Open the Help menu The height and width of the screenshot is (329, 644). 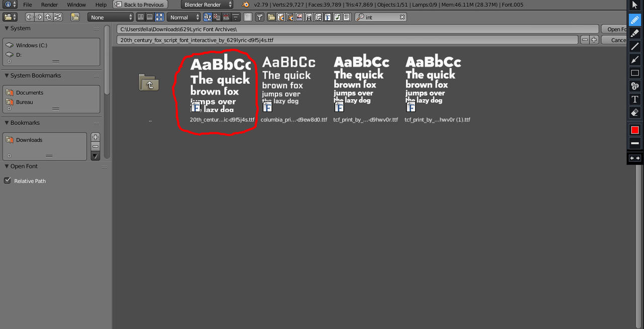[101, 5]
